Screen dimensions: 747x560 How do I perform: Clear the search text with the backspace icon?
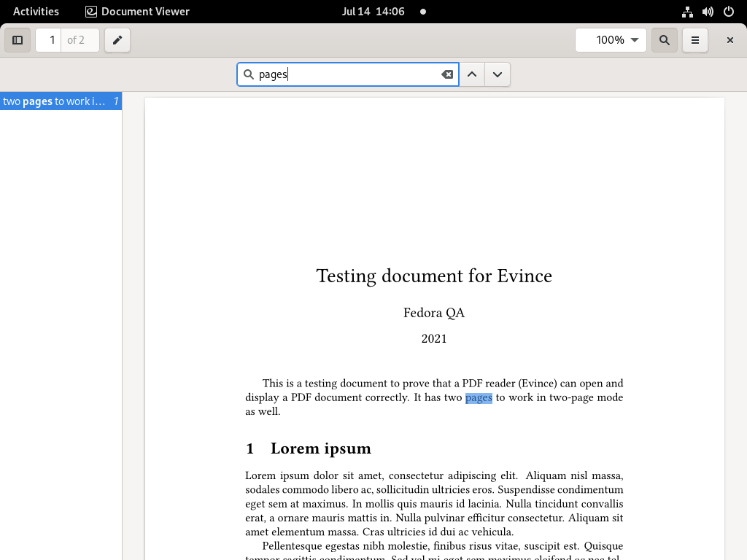click(447, 74)
